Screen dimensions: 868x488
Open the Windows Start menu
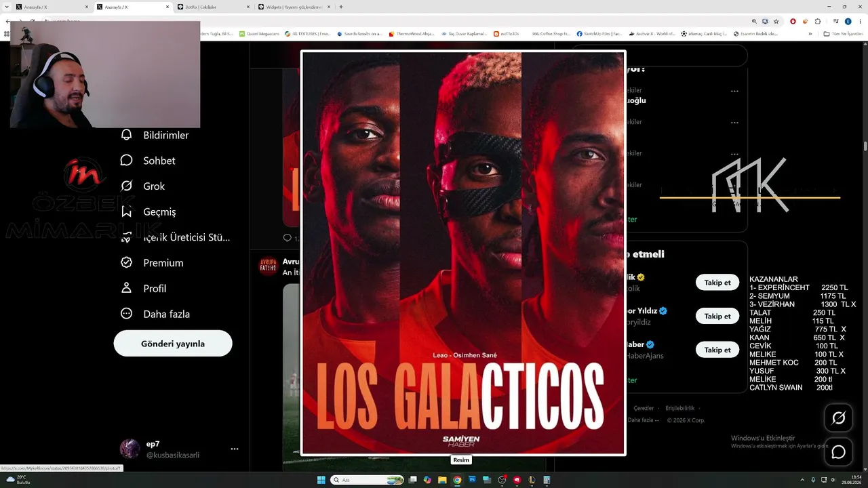tap(321, 480)
